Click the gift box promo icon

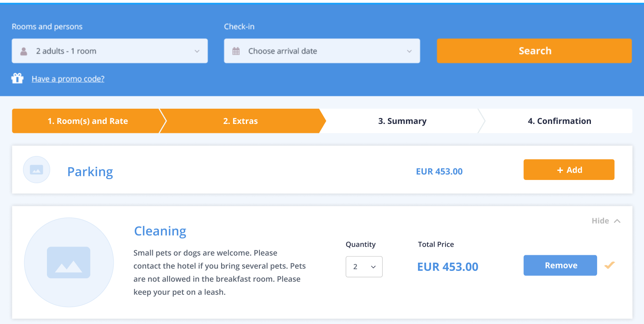[17, 78]
